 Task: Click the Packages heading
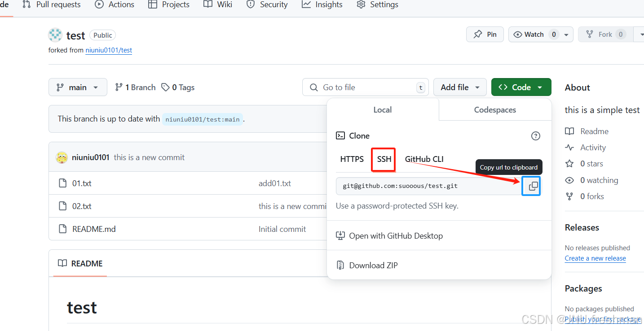[x=583, y=288]
